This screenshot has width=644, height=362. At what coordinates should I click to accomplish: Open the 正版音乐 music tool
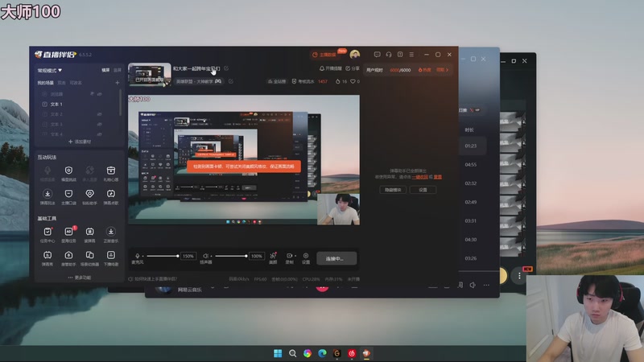coord(111,235)
